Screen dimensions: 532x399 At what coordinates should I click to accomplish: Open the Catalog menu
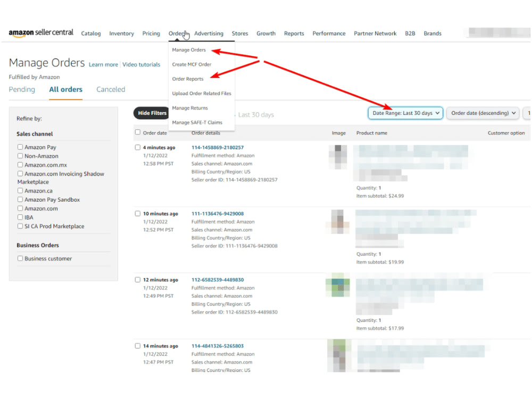pos(91,33)
